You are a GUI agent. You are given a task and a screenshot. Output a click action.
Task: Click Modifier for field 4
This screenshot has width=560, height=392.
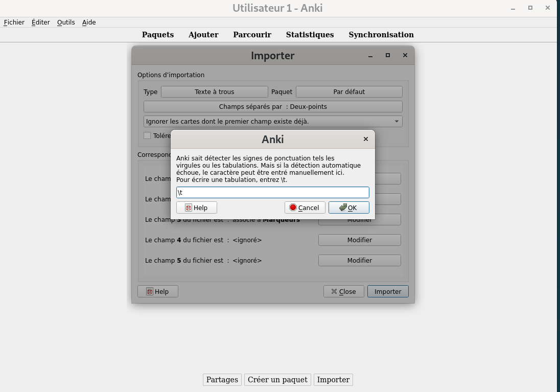[x=359, y=240]
